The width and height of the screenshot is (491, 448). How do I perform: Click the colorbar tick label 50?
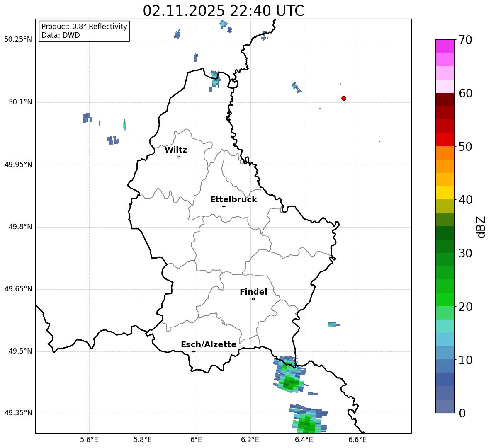(465, 146)
